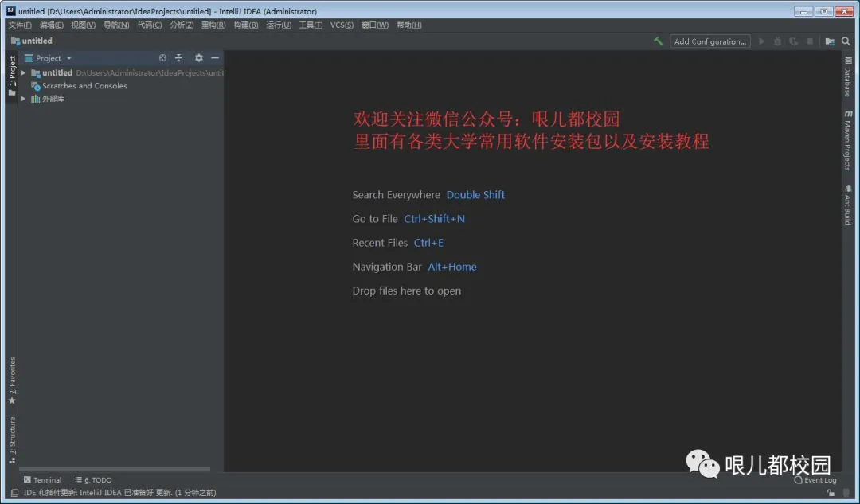860x504 pixels.
Task: Open the Maven Projects side tab
Action: pyautogui.click(x=848, y=140)
